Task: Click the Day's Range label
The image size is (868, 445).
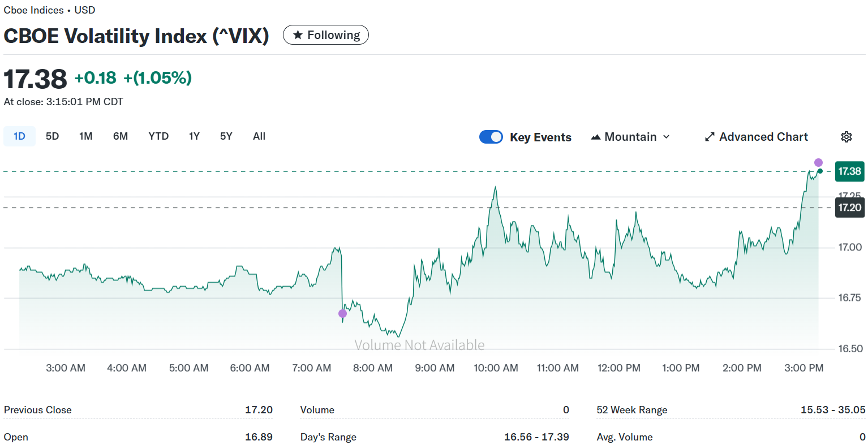Action: (328, 437)
